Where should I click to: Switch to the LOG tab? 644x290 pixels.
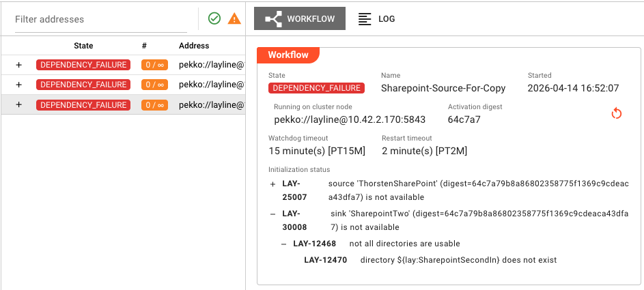(x=376, y=18)
